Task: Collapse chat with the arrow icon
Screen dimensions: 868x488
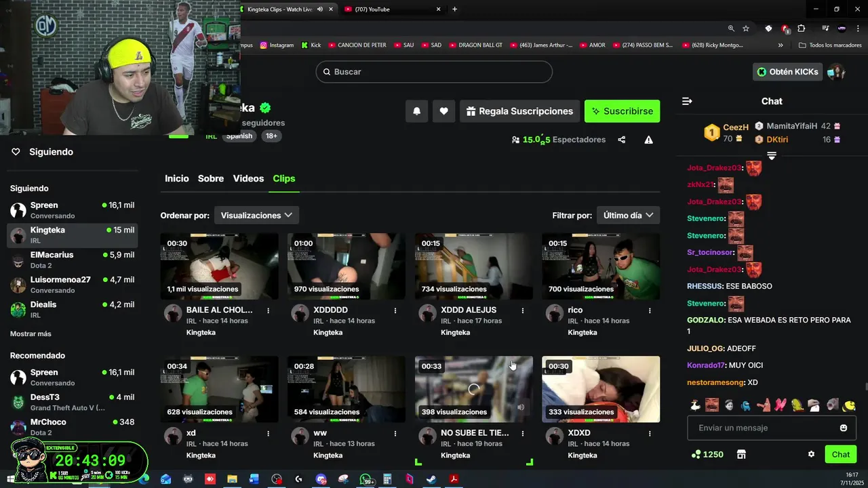Action: point(687,101)
